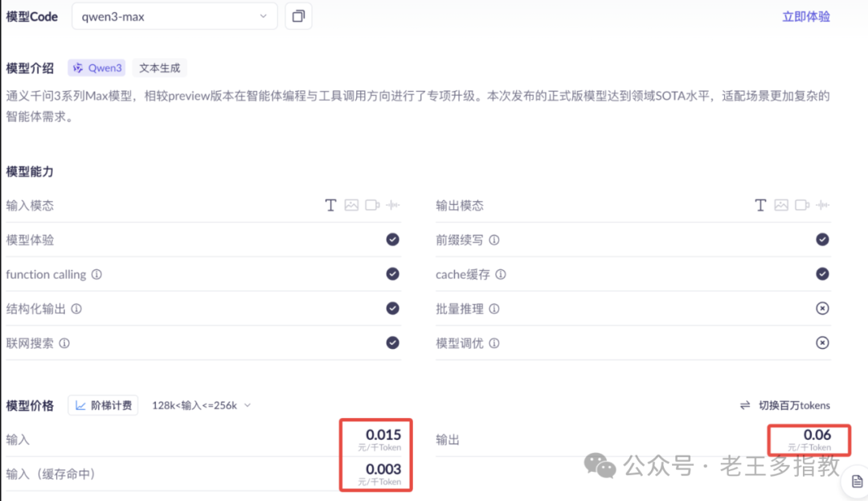
Task: Toggle the checkmark for 联网搜索
Action: coord(392,343)
